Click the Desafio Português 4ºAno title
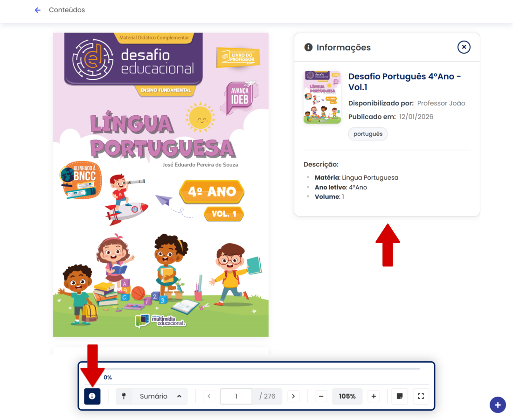The image size is (513, 420). (404, 82)
